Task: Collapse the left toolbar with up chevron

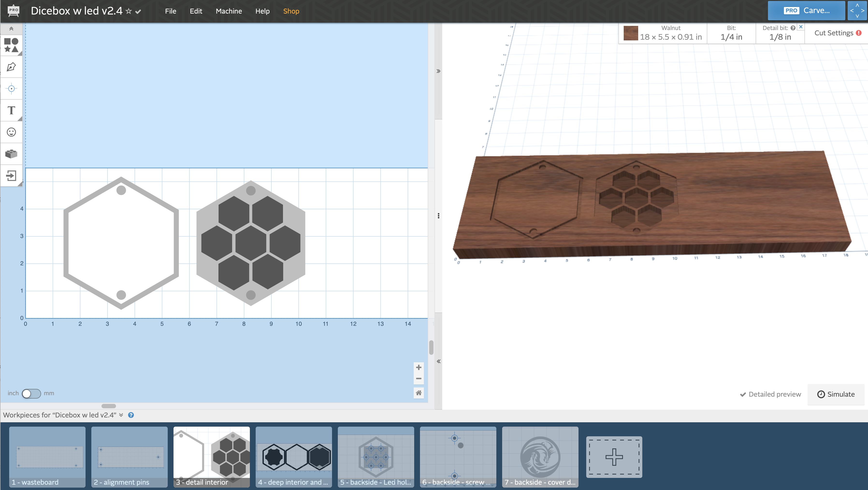Action: pyautogui.click(x=11, y=29)
